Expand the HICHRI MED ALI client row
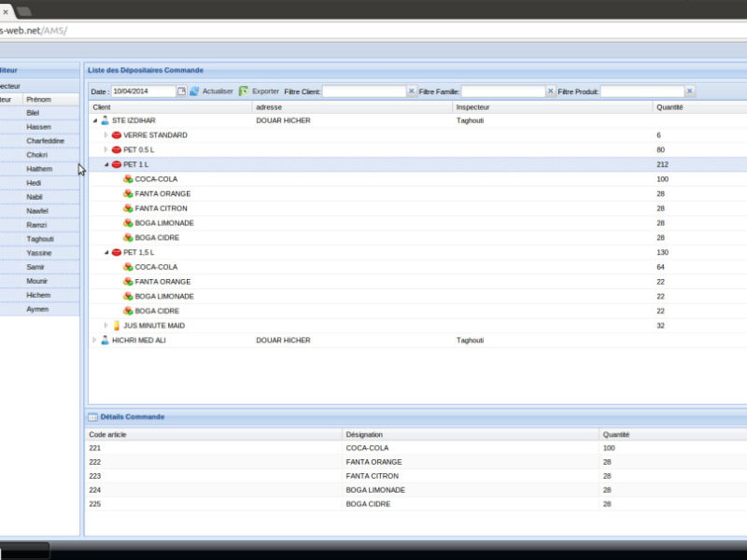 94,341
